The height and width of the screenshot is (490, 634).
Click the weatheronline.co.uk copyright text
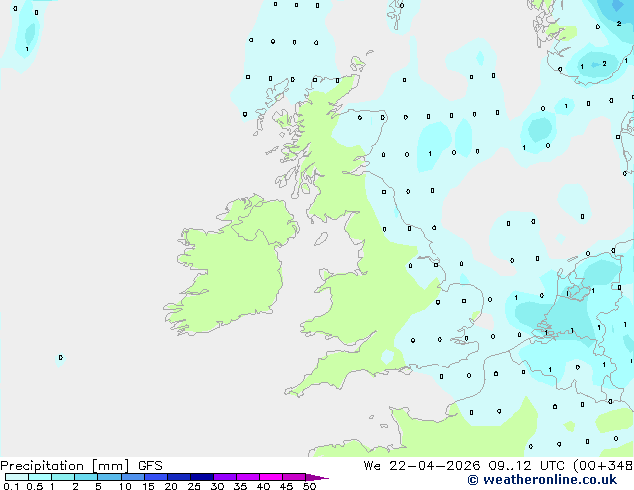pyautogui.click(x=542, y=480)
